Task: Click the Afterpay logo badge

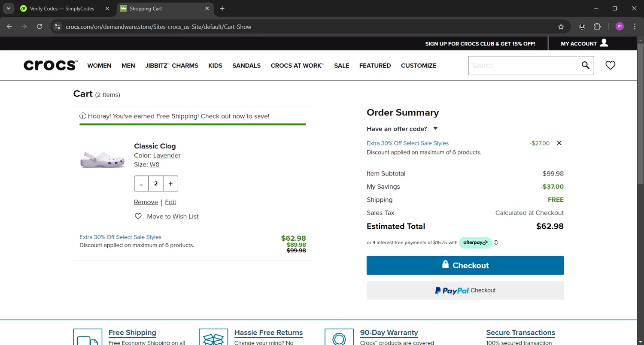Action: click(x=475, y=243)
